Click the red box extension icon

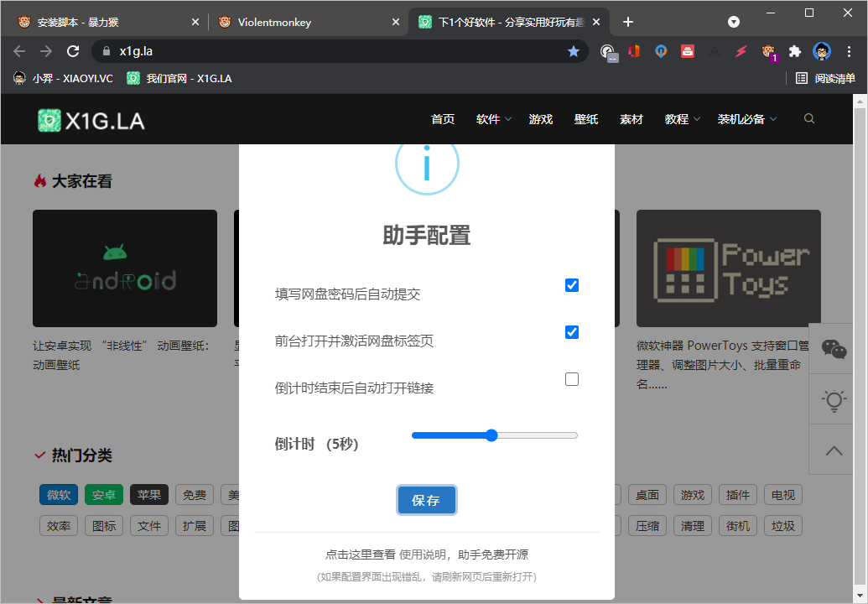[x=688, y=51]
